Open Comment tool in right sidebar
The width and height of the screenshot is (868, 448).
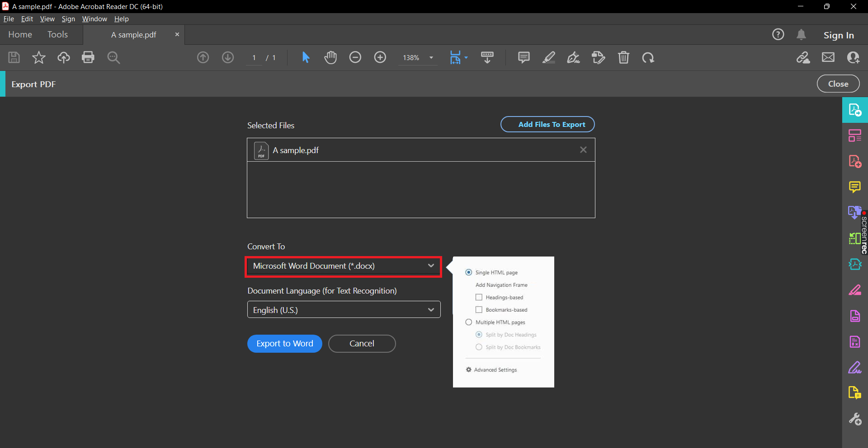855,187
